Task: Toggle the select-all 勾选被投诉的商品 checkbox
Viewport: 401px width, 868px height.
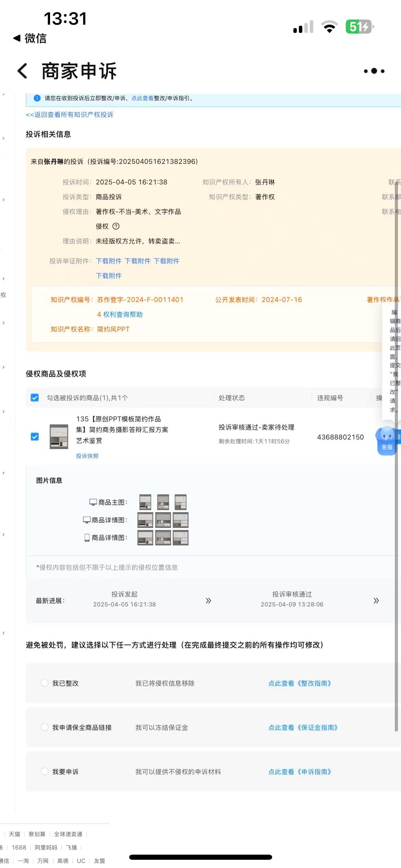Action: coord(35,398)
